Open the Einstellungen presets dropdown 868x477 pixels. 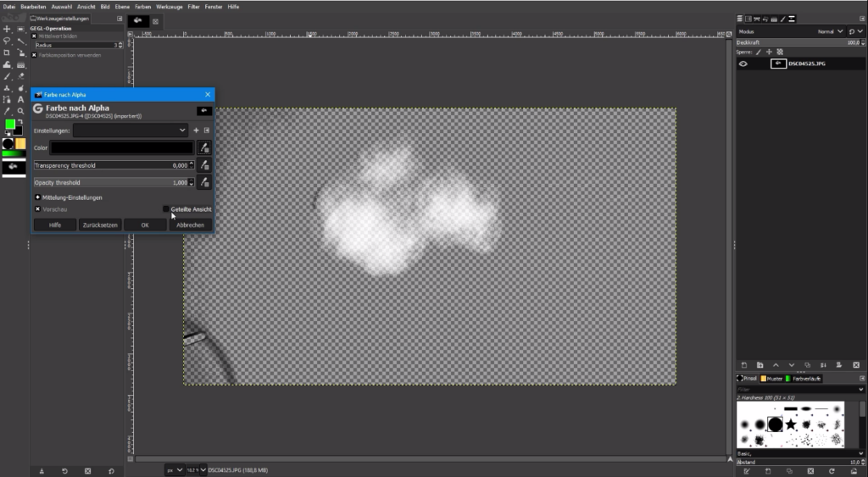(131, 130)
